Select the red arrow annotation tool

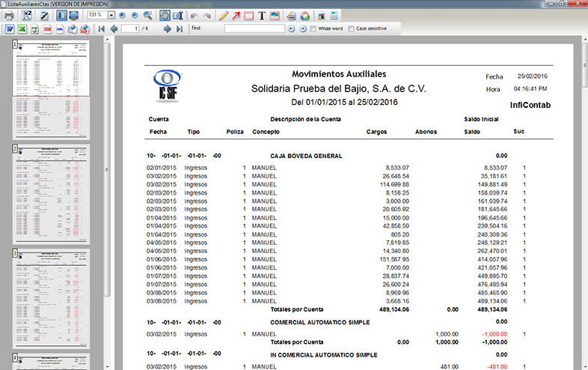click(x=237, y=14)
